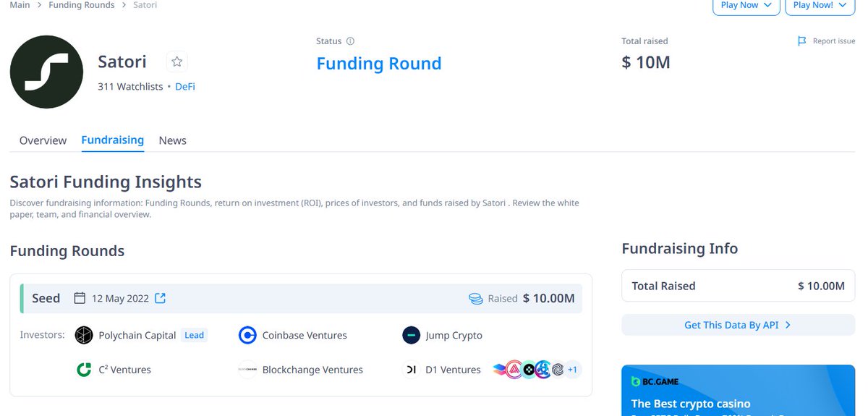Click the Status info circle icon
The image size is (868, 416).
[351, 41]
